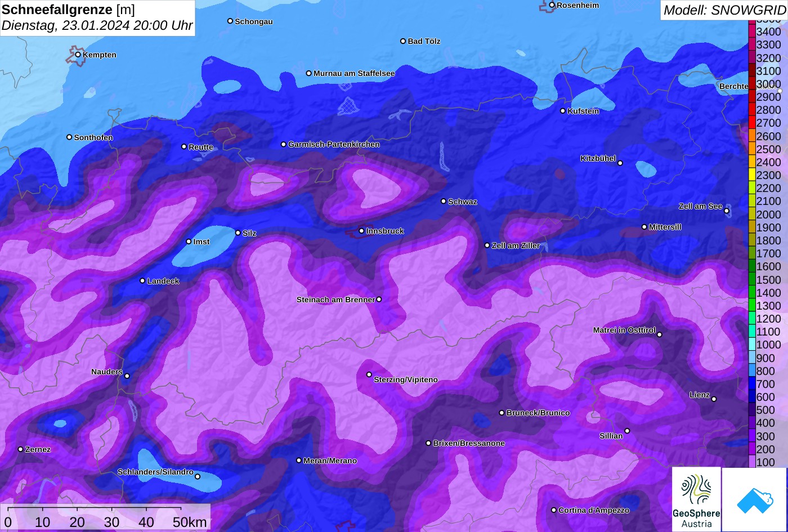Screen dimensions: 788x532
Task: Click the 1200 legend value
Action: coord(768,319)
